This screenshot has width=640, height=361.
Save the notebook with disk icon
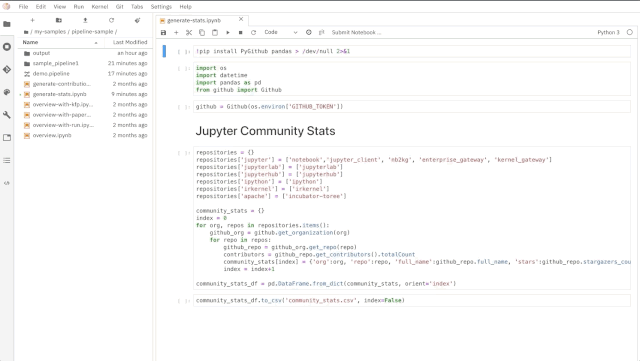[163, 32]
